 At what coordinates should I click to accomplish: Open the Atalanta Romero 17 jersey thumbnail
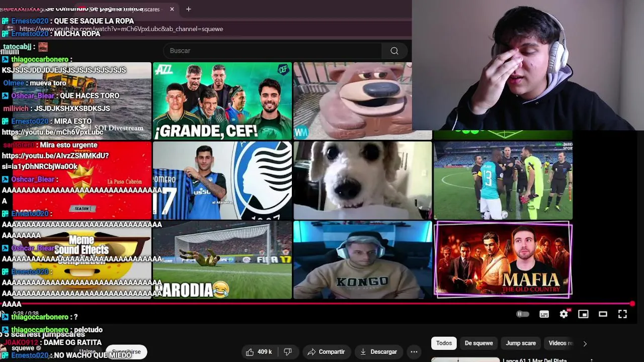pyautogui.click(x=222, y=180)
